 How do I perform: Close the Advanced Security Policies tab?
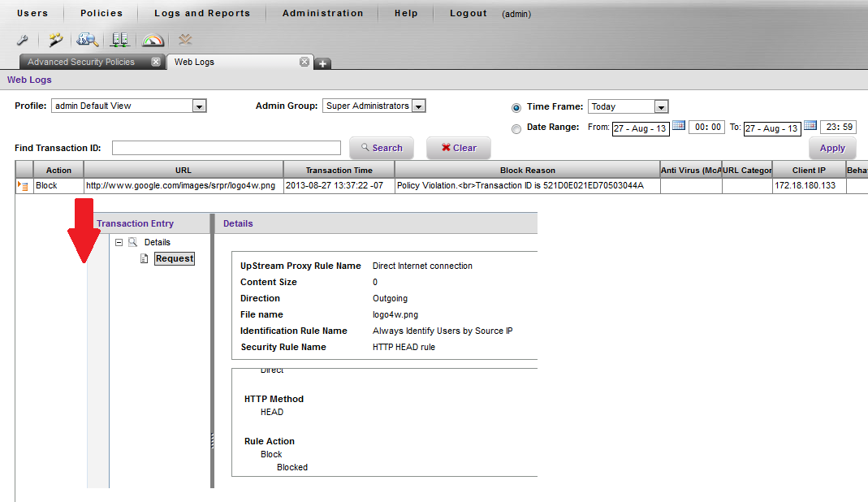[x=155, y=62]
